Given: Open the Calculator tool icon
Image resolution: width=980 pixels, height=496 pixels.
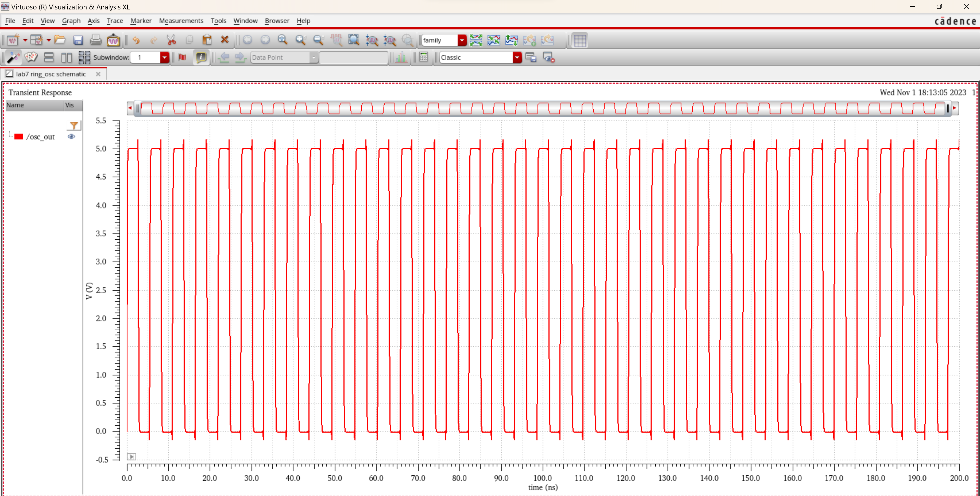Looking at the screenshot, I should click(x=423, y=57).
